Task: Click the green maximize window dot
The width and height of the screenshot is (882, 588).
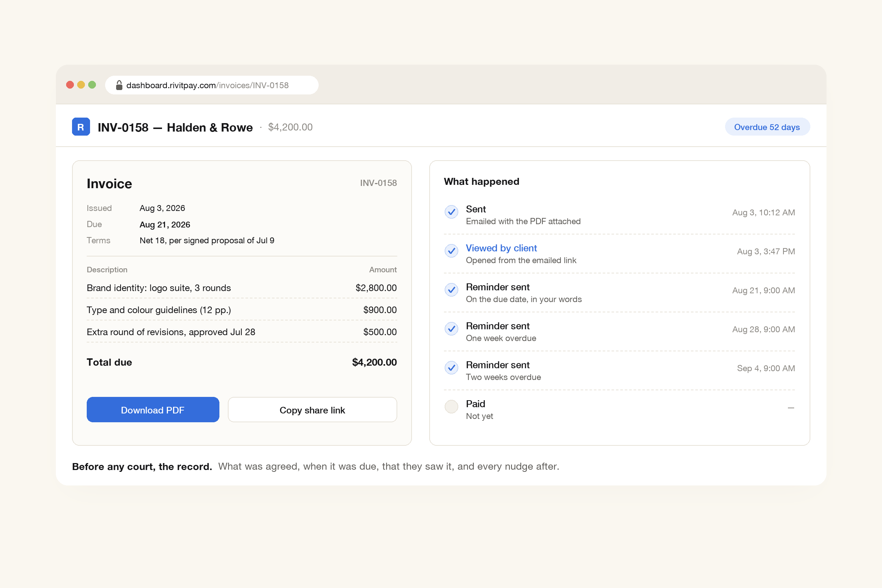Action: click(x=92, y=85)
